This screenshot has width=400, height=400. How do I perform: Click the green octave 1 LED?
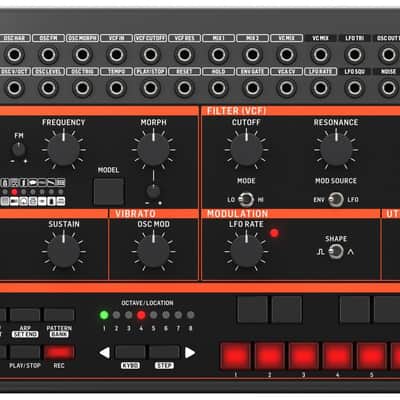104,315
